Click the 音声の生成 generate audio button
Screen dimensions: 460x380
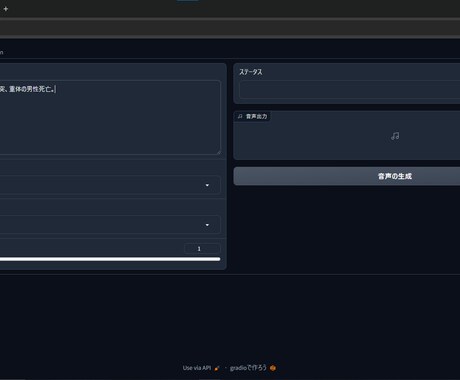[x=347, y=176]
